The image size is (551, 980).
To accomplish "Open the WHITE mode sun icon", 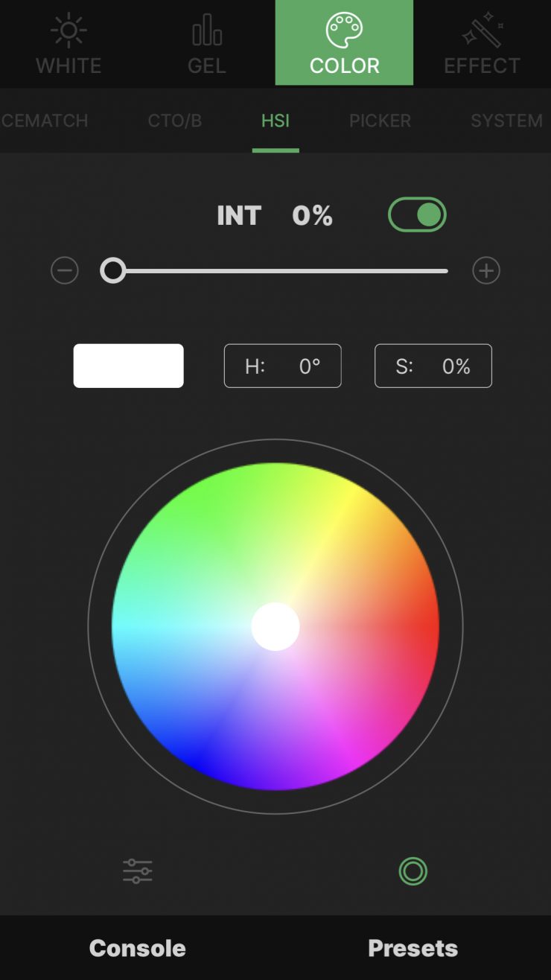I will pos(69,31).
